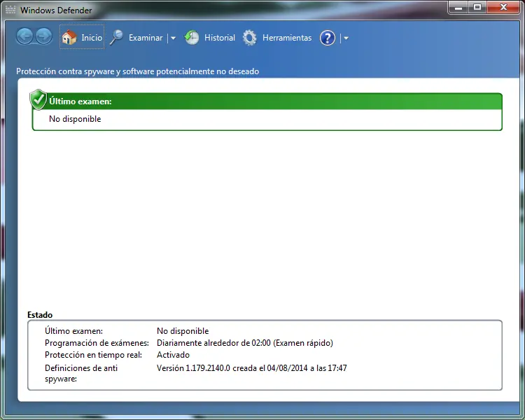Click 'No disponible' value in Estado box
The height and width of the screenshot is (420, 525).
183,331
